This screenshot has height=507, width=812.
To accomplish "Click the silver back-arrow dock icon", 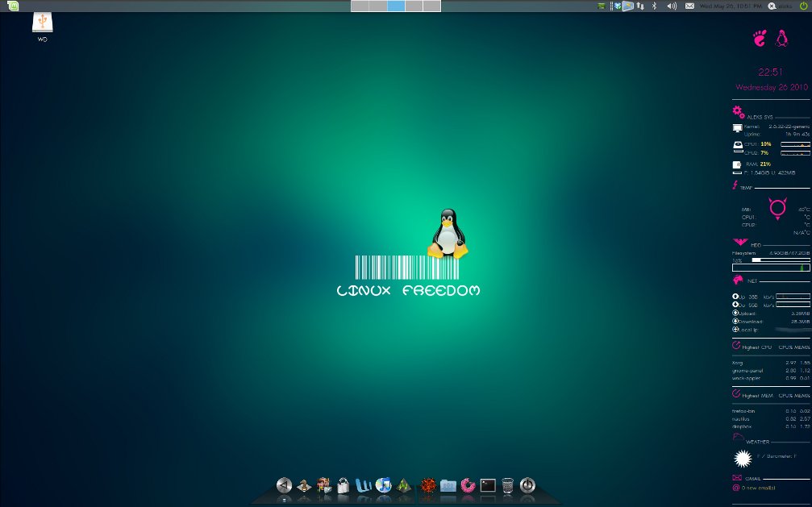I will [x=284, y=485].
